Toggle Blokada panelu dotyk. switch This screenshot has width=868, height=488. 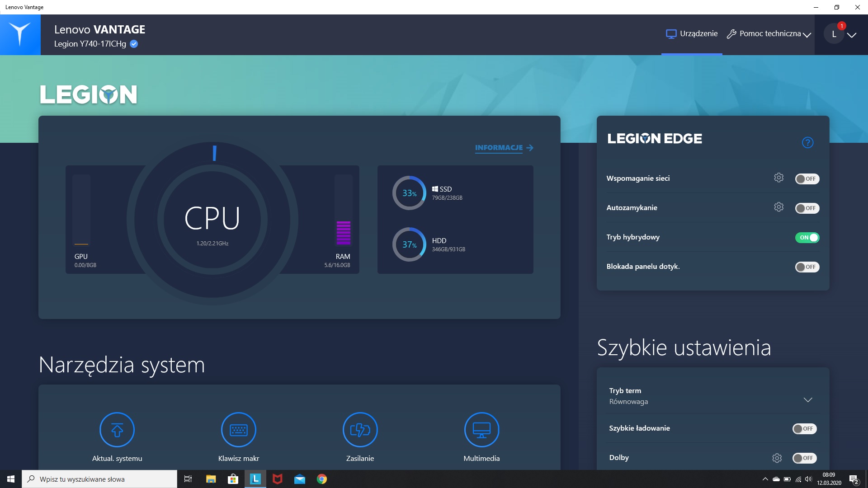pyautogui.click(x=807, y=267)
